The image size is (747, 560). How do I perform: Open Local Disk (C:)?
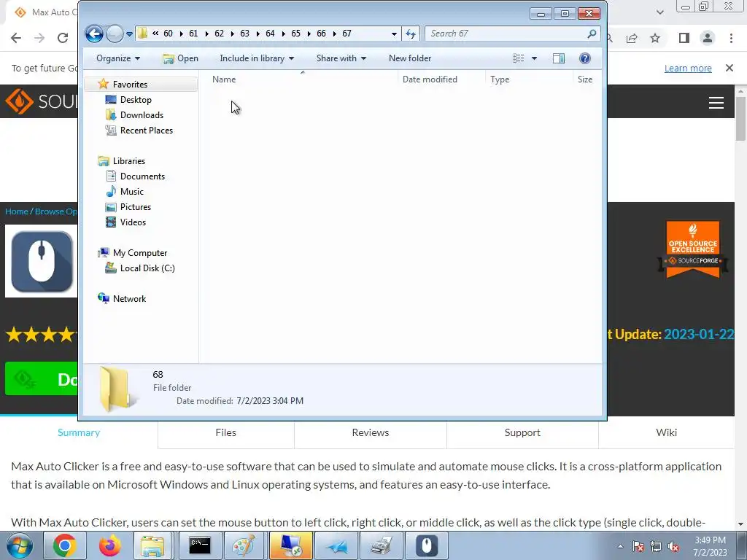click(x=147, y=268)
